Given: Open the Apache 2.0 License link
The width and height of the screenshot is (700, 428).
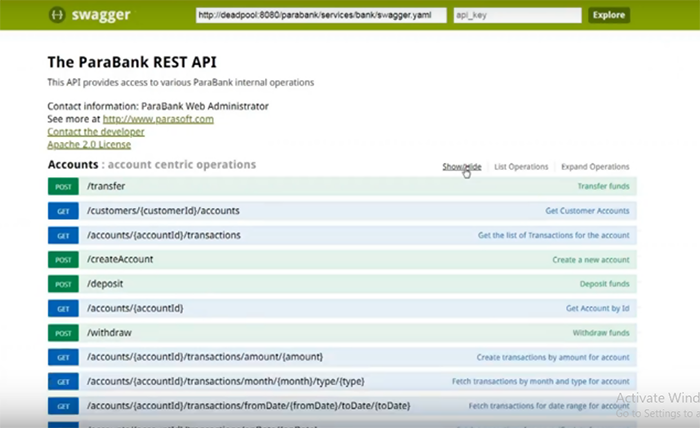Looking at the screenshot, I should click(89, 145).
